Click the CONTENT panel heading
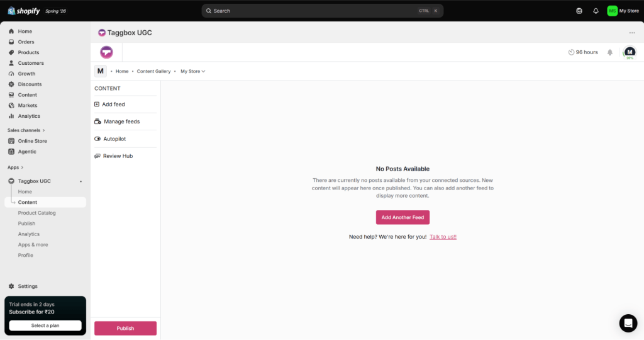This screenshot has height=340, width=644. pyautogui.click(x=107, y=88)
